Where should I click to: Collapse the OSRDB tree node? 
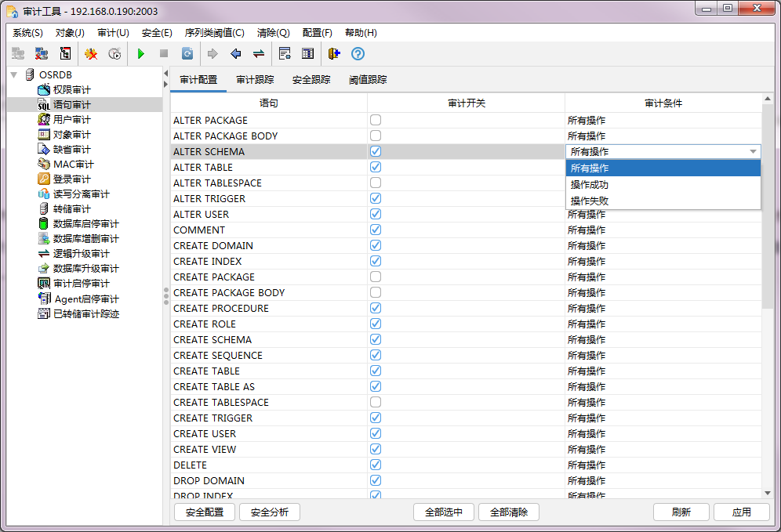13,74
